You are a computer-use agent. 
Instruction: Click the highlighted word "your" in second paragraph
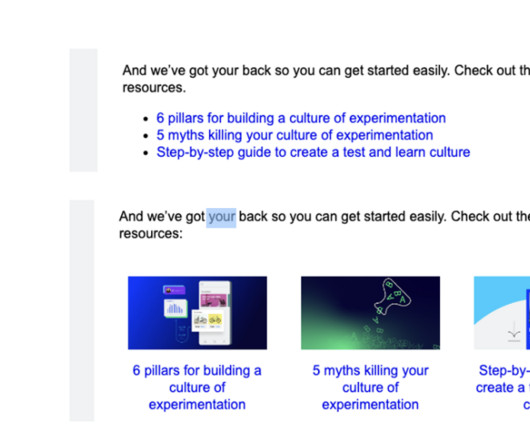(x=221, y=217)
